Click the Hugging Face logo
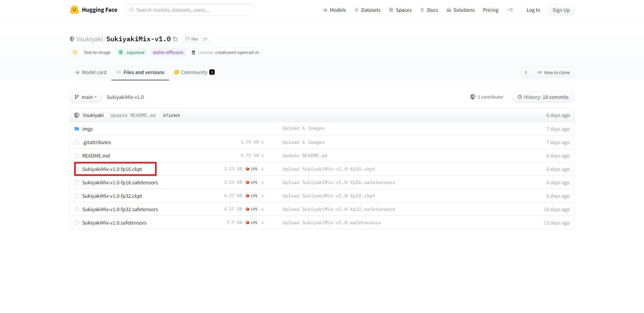Image resolution: width=644 pixels, height=313 pixels. [x=74, y=10]
